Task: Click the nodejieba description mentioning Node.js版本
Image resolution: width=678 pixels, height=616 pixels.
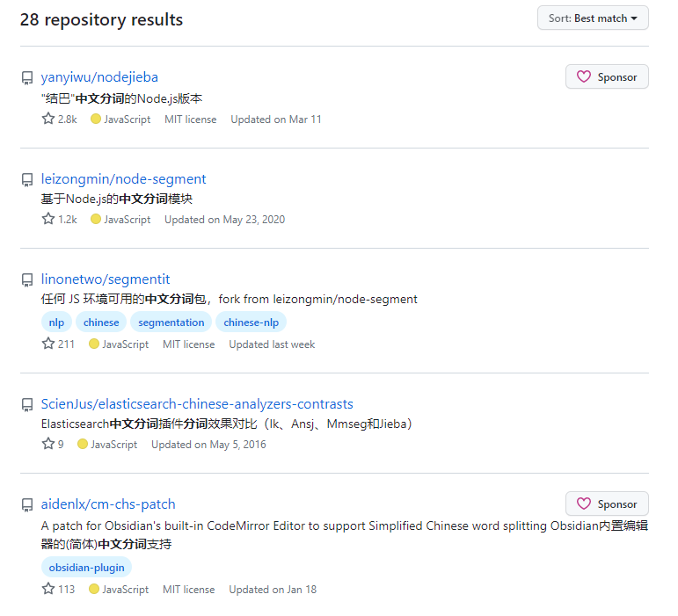Action: 122,99
